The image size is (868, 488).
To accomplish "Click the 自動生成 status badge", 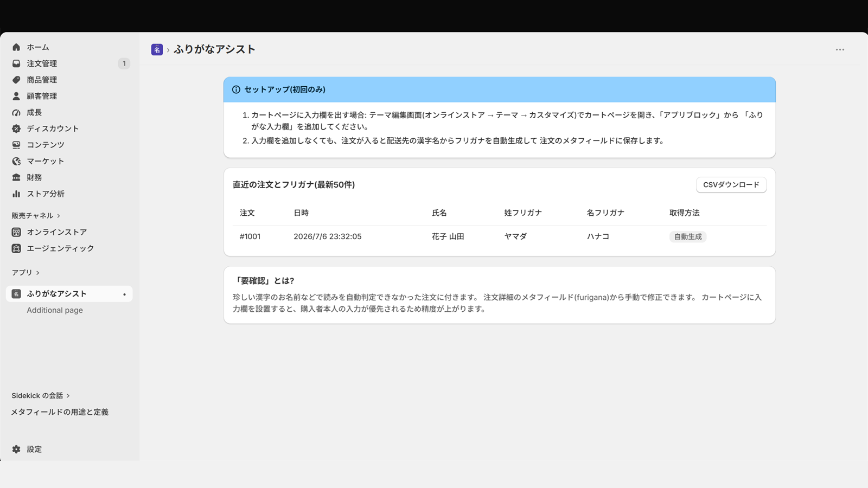I will pyautogui.click(x=688, y=236).
